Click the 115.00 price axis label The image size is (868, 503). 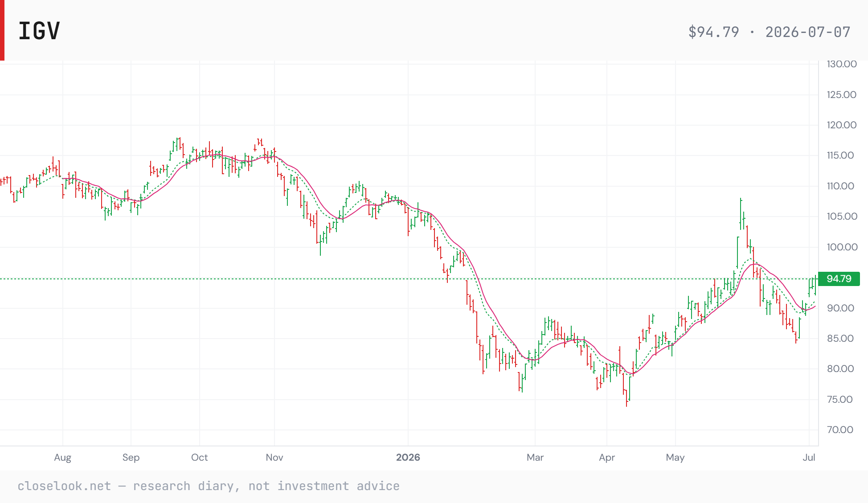pyautogui.click(x=840, y=155)
